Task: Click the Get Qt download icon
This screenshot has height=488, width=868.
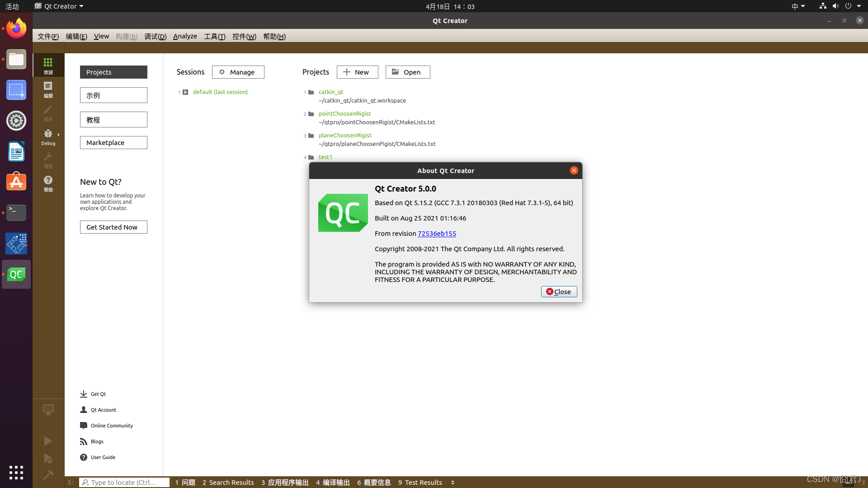Action: [x=84, y=394]
